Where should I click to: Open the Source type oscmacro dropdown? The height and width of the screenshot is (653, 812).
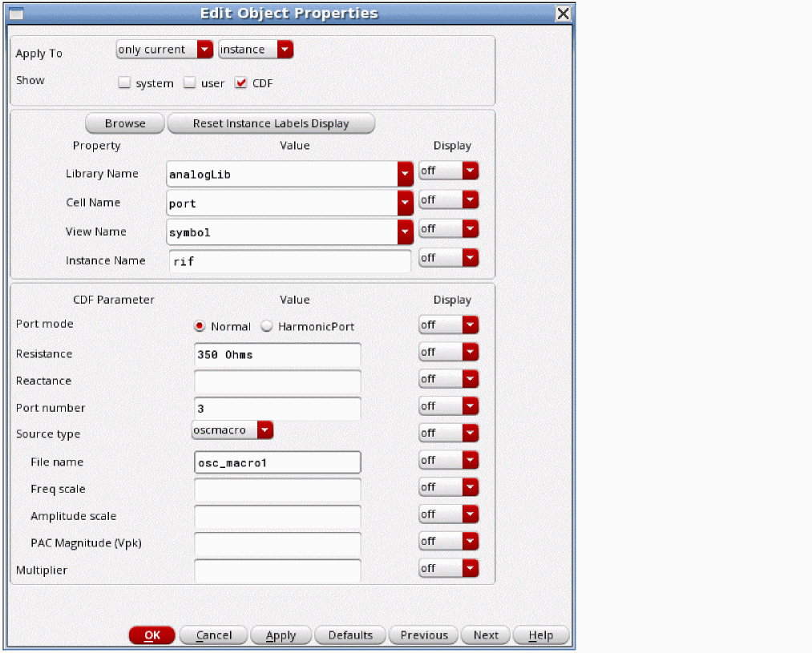coord(232,430)
